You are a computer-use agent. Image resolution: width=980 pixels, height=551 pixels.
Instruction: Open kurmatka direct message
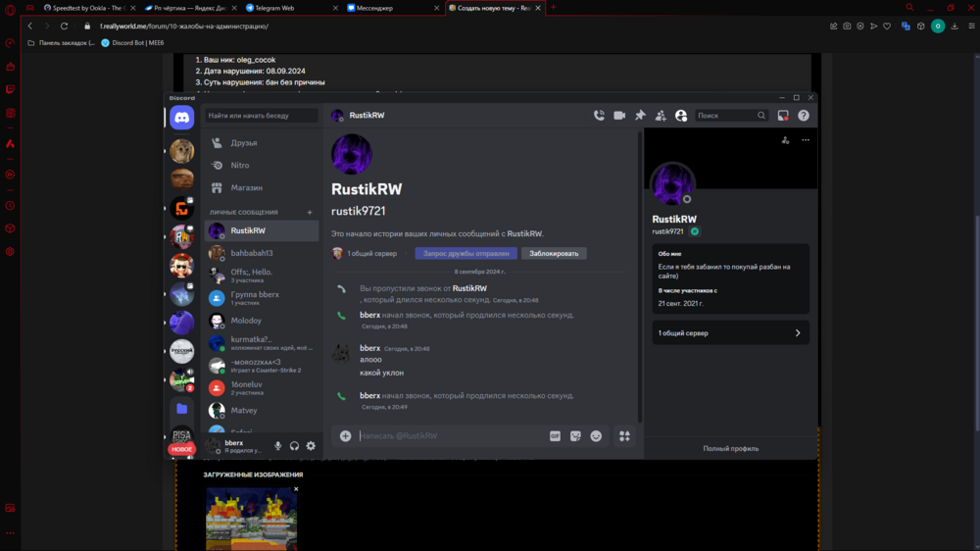click(262, 343)
